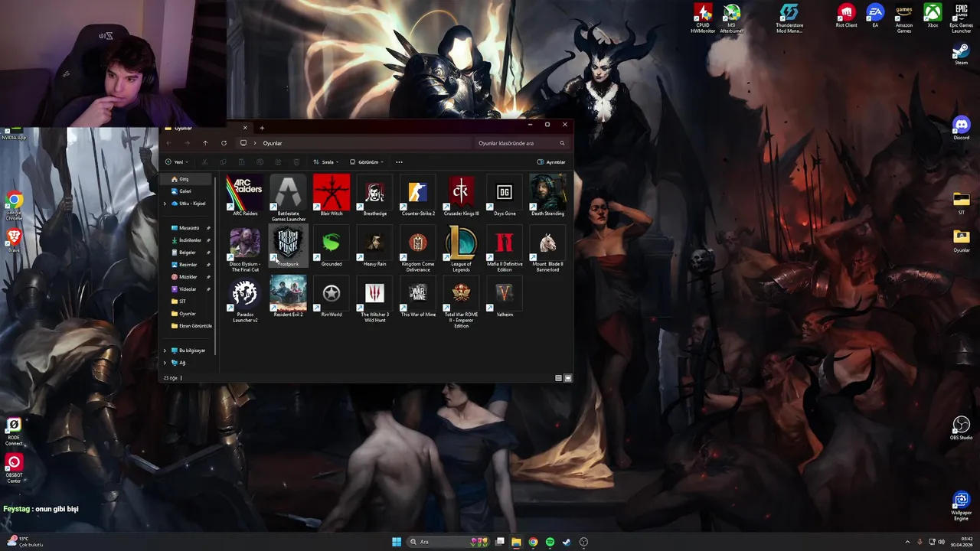
Task: Expand the Utku - Kişisel tree node
Action: [165, 204]
